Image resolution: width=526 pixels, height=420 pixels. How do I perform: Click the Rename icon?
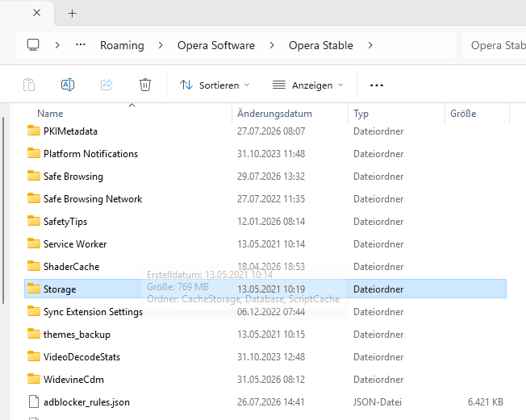(x=68, y=85)
